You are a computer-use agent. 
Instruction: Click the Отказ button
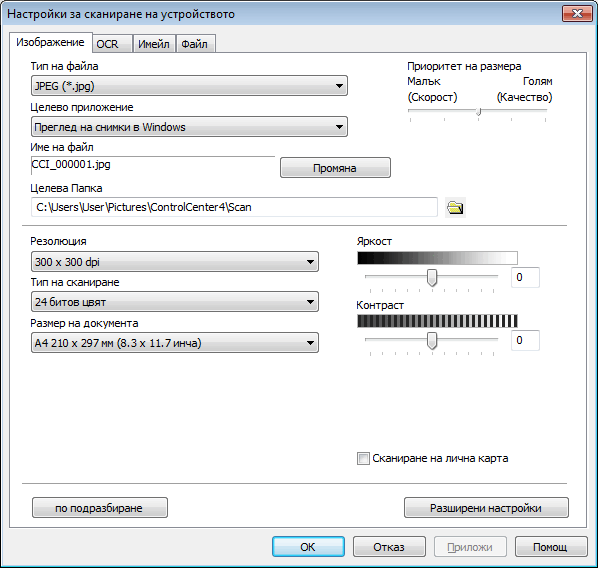(x=389, y=547)
